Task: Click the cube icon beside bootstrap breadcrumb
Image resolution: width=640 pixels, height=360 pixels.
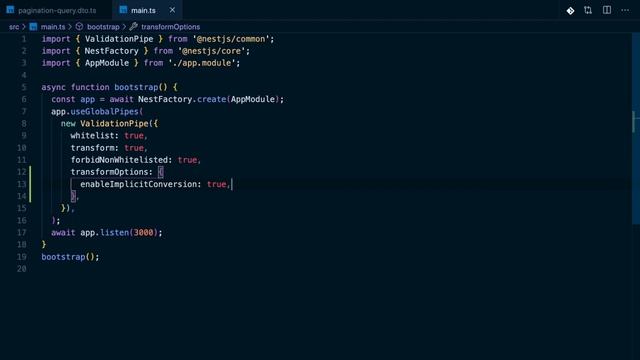Action: click(x=79, y=27)
